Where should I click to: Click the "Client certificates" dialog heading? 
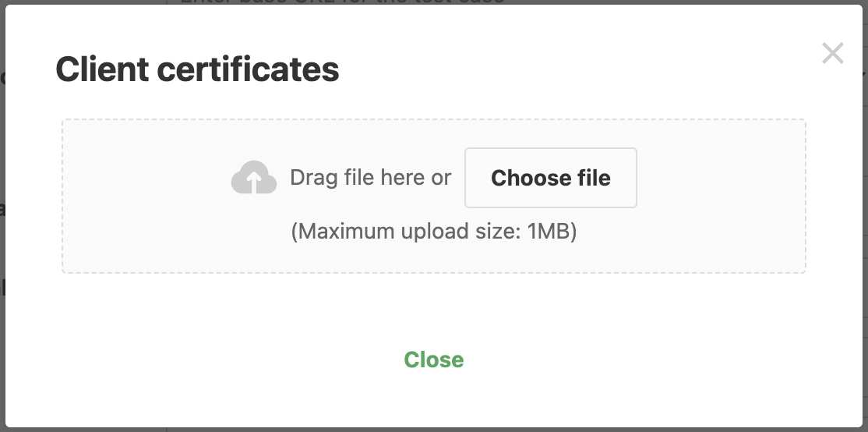point(197,69)
